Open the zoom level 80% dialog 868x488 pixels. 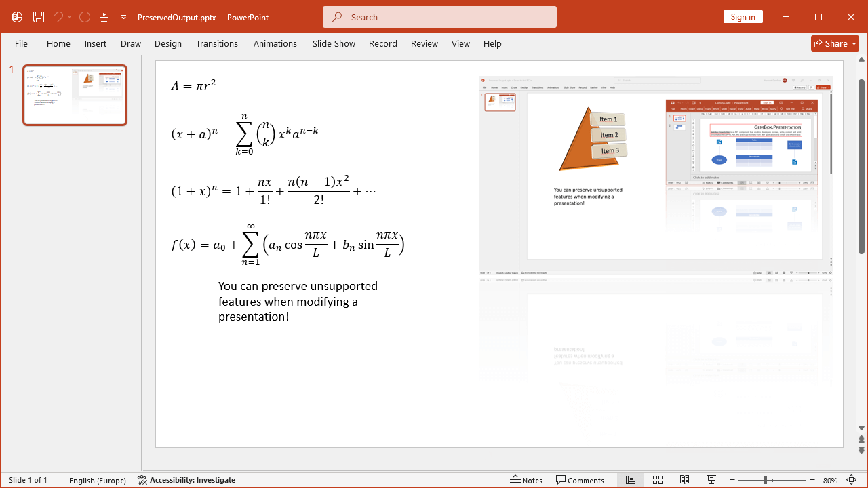(x=830, y=480)
